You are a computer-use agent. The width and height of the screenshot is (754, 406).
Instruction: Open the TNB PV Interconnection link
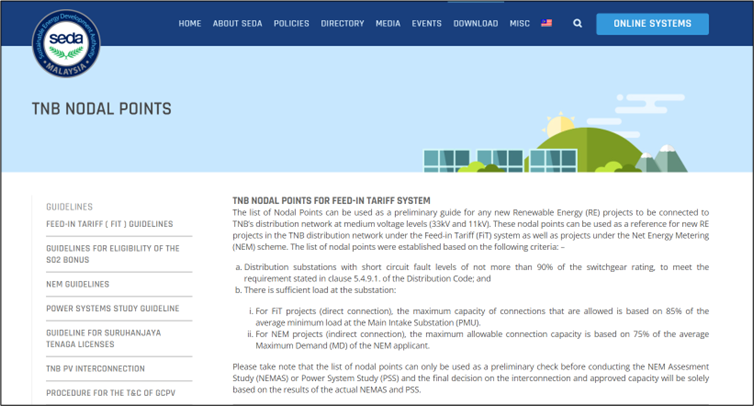click(96, 368)
